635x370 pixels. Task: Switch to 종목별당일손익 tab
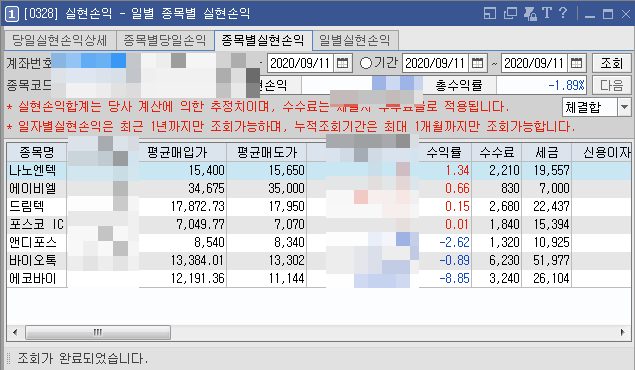[x=165, y=40]
